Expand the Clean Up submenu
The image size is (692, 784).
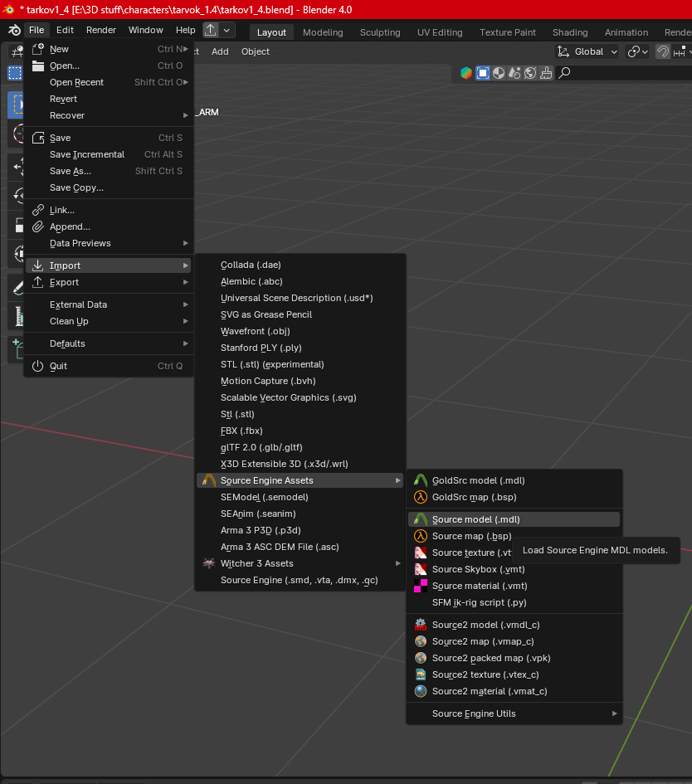point(109,321)
